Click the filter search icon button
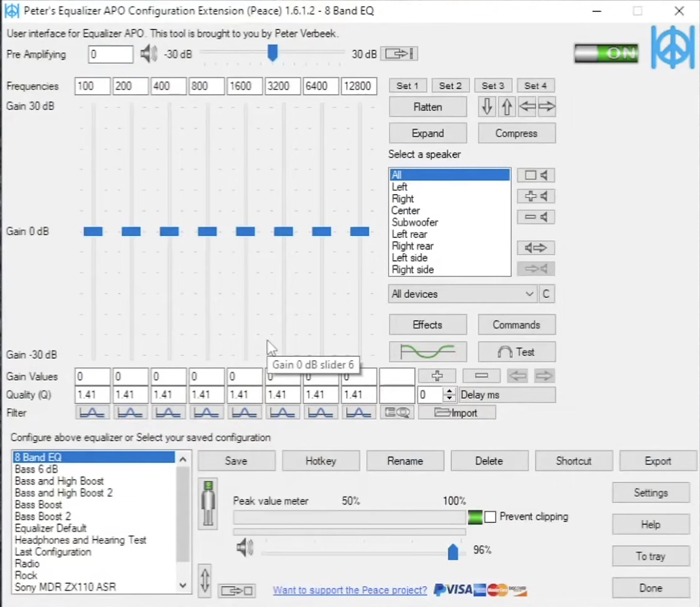The height and width of the screenshot is (607, 700). tap(397, 413)
